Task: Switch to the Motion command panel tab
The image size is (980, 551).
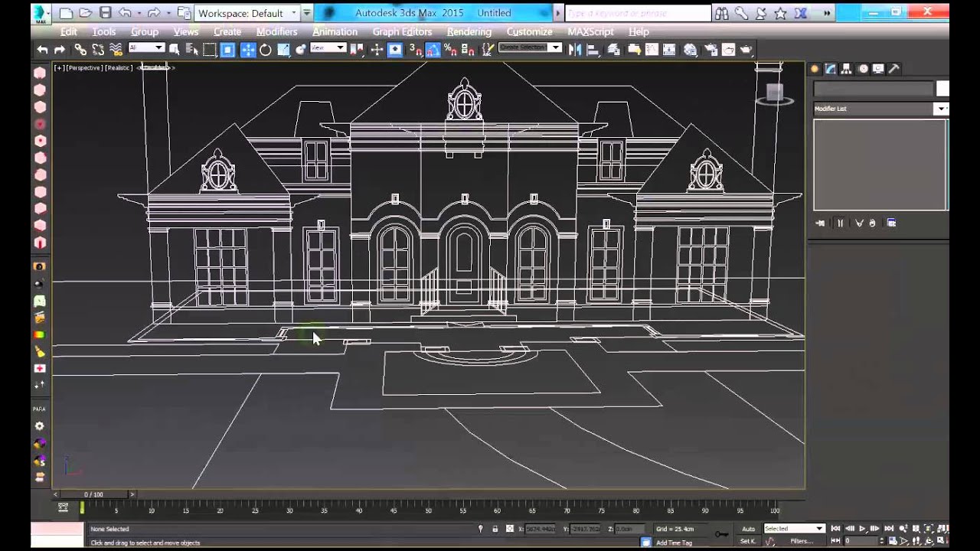Action: (863, 69)
